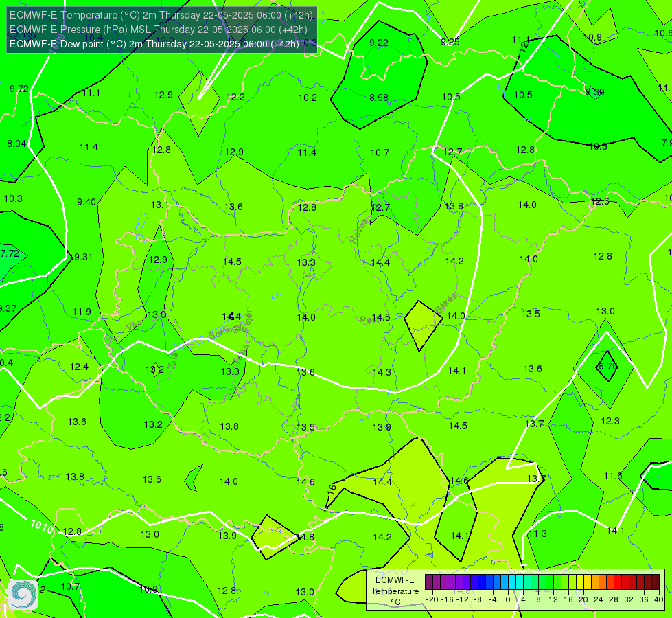Click the 9.25 temperature value
The image size is (672, 618).
(450, 42)
